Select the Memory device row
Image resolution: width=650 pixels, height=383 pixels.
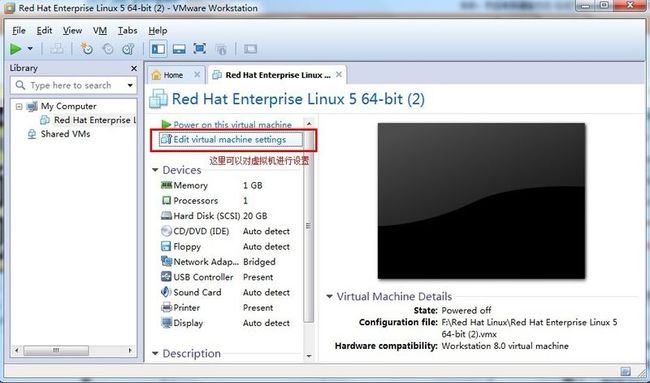[x=227, y=185]
